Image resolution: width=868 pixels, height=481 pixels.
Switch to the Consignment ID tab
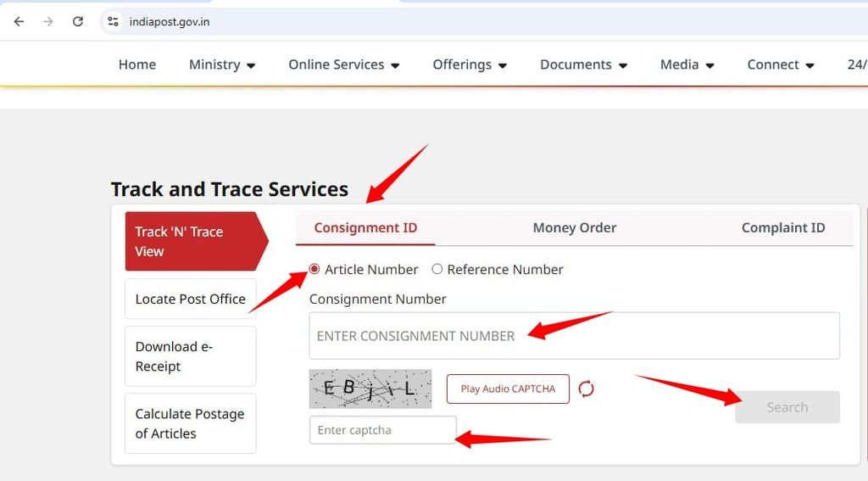pyautogui.click(x=365, y=227)
